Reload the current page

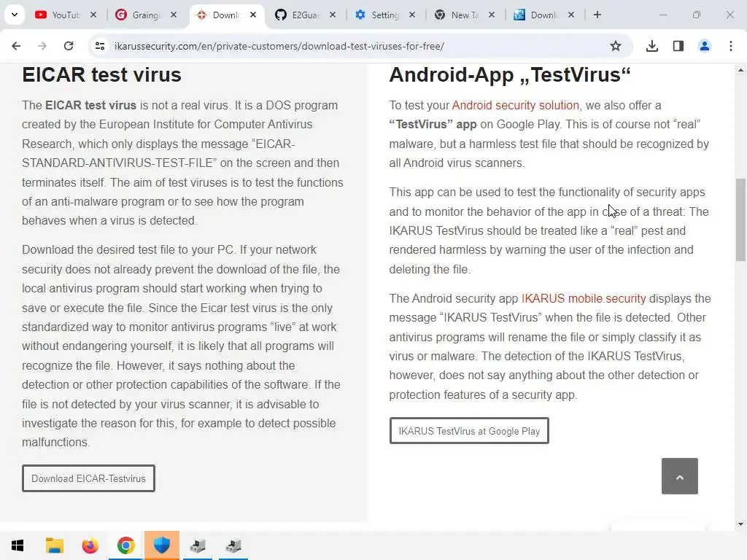tap(69, 46)
